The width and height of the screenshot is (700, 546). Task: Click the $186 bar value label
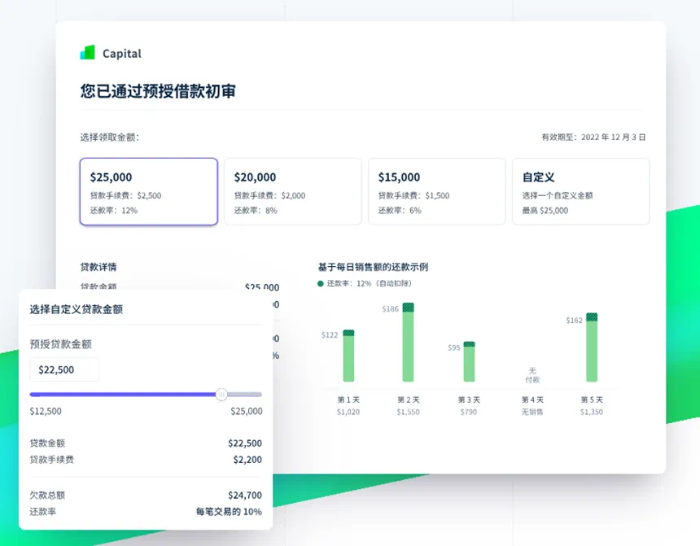click(x=390, y=309)
